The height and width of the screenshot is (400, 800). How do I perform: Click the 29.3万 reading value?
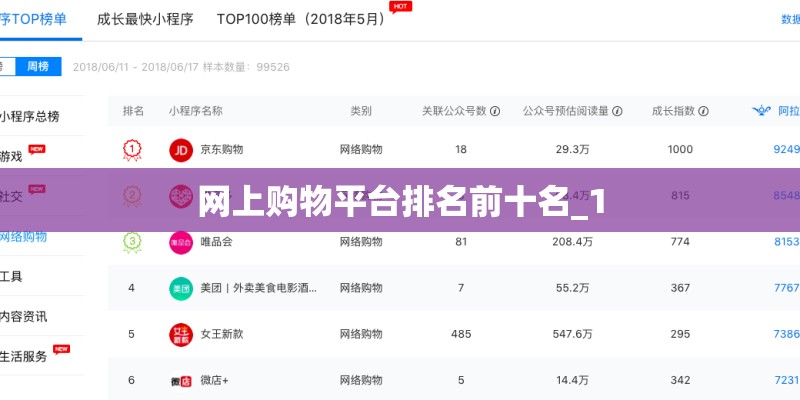click(572, 149)
